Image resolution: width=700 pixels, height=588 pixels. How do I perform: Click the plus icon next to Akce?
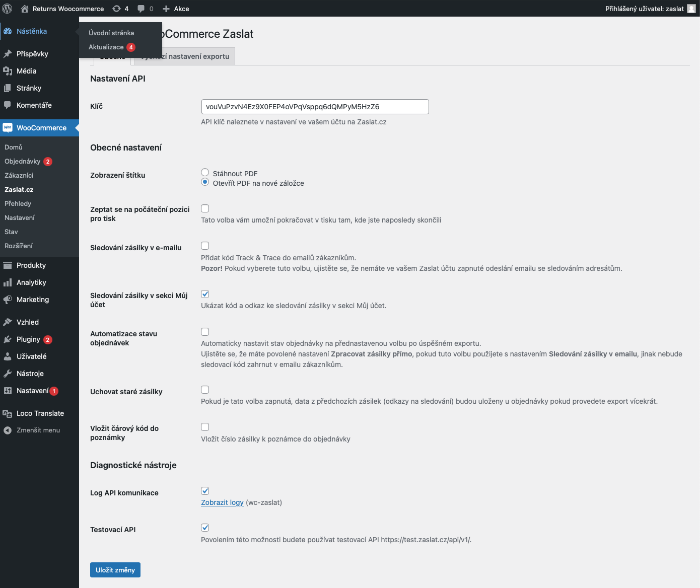click(166, 9)
